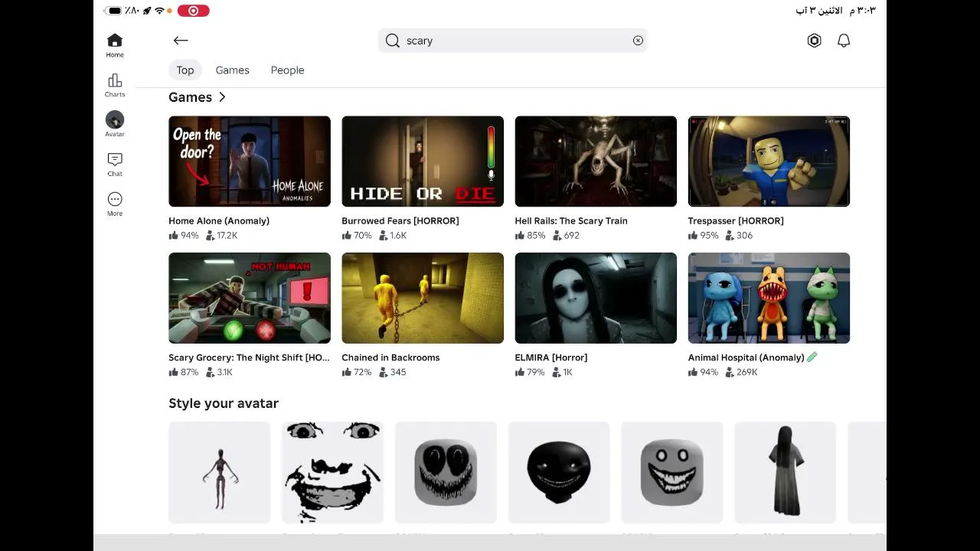Click Trespasser 95% rating
Image resolution: width=980 pixels, height=551 pixels.
point(703,236)
